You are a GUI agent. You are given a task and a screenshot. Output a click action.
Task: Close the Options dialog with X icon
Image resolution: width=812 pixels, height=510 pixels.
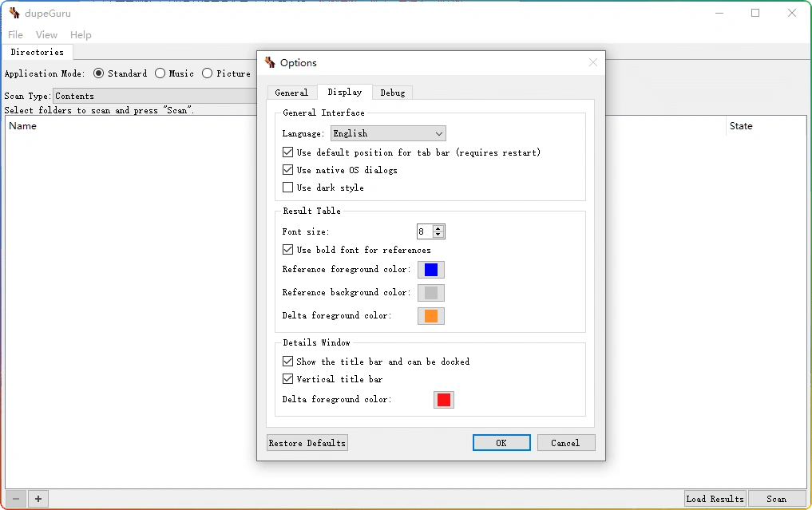[592, 63]
